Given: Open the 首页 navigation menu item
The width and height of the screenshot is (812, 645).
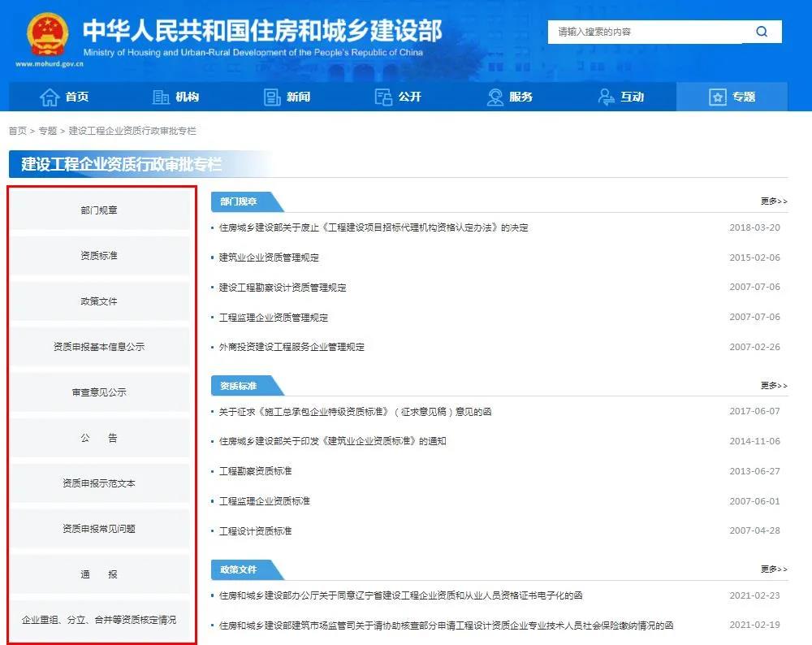Looking at the screenshot, I should click(64, 97).
